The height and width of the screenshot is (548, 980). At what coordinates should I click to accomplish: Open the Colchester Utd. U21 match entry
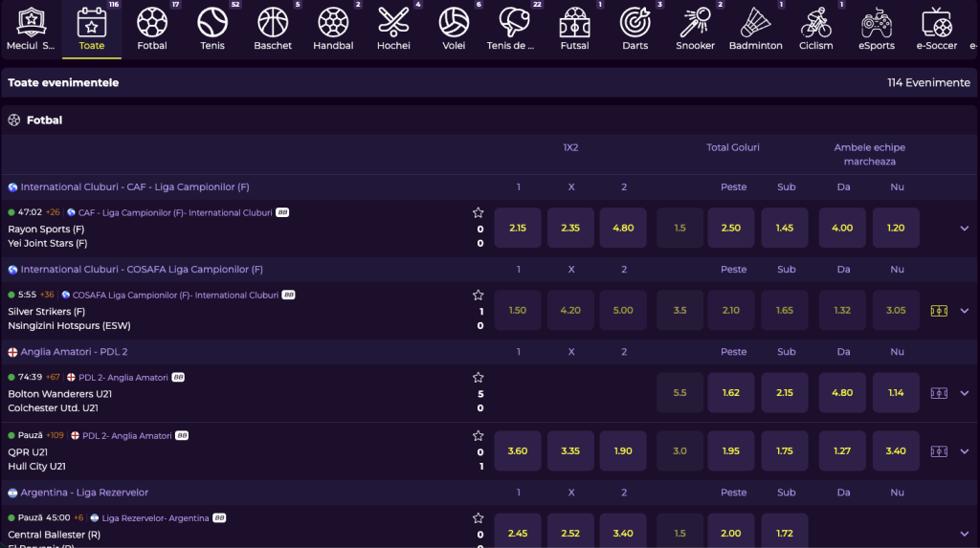coord(54,408)
